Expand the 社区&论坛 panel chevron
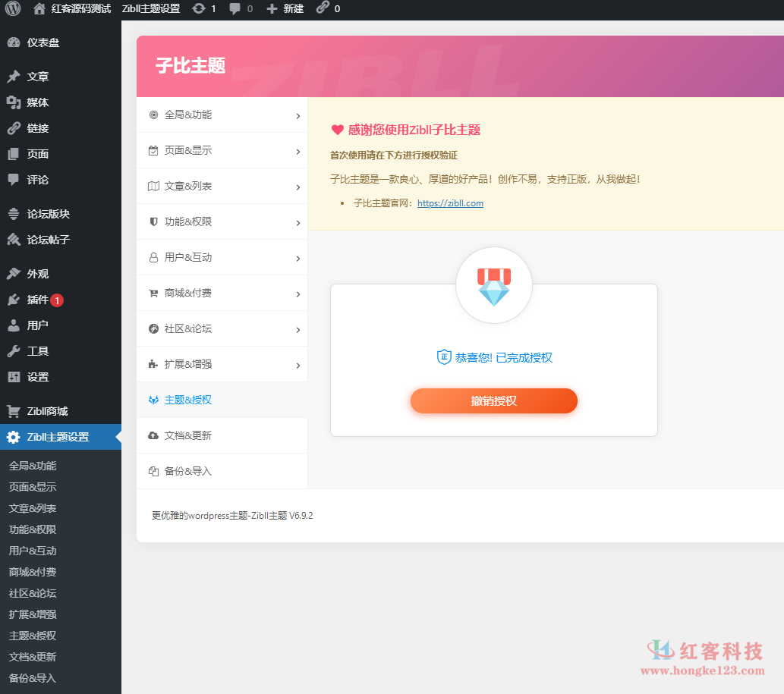784x694 pixels. pos(298,330)
